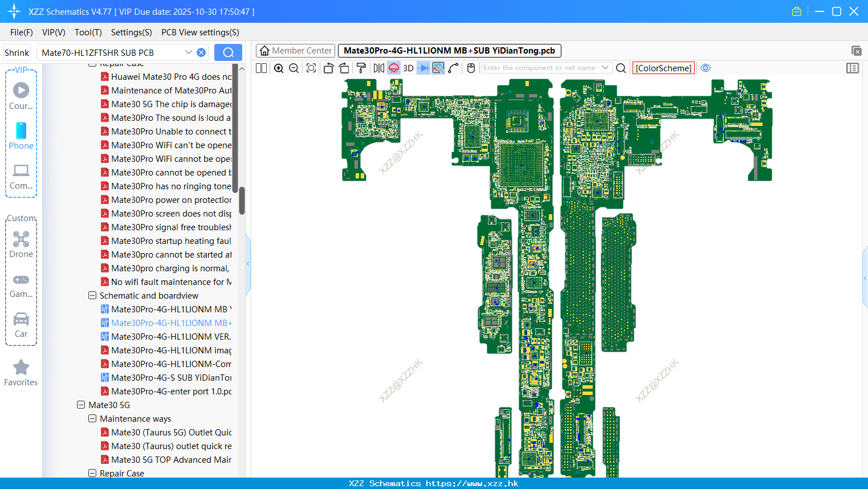Image resolution: width=868 pixels, height=489 pixels.
Task: Select the diode/component search tool
Action: click(x=423, y=67)
